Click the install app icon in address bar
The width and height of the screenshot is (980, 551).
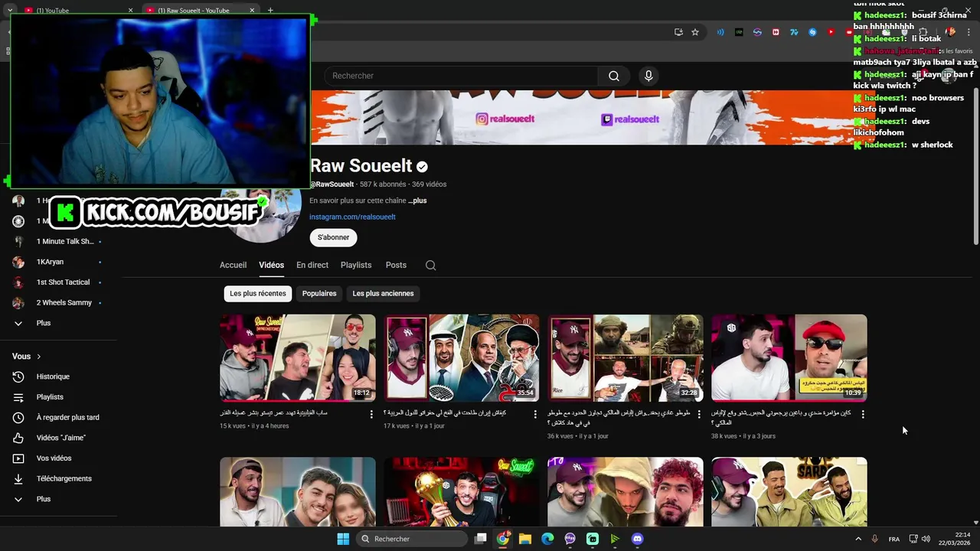pyautogui.click(x=678, y=32)
